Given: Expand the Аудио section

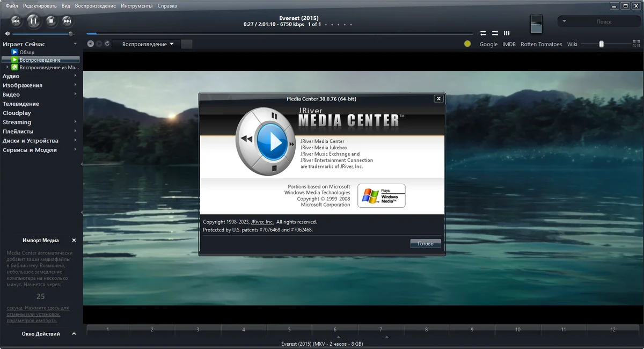Looking at the screenshot, I should click(75, 76).
